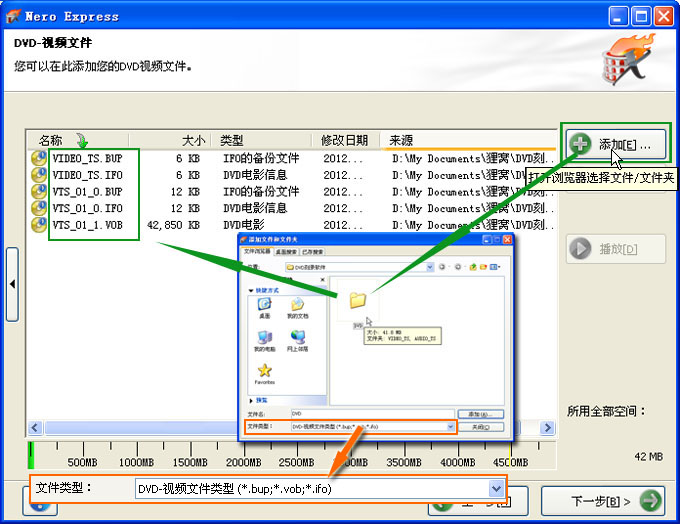Click back arrow icon in add-files dialog

tap(442, 267)
